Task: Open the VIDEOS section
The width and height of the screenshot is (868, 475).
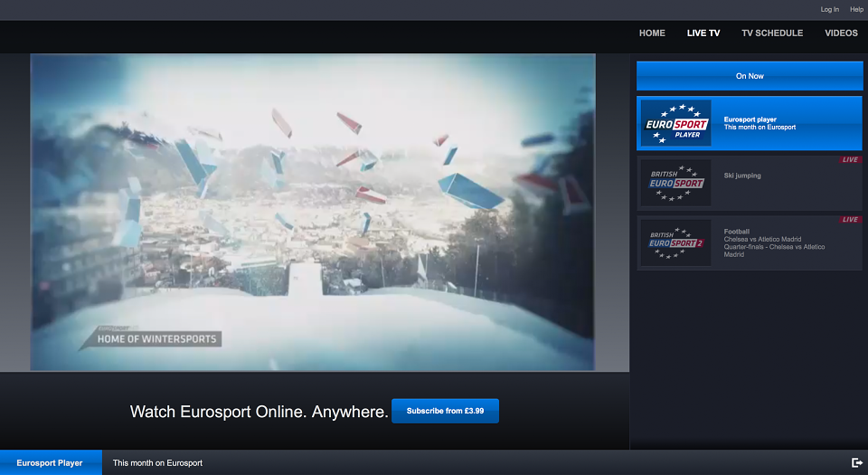Action: click(841, 33)
